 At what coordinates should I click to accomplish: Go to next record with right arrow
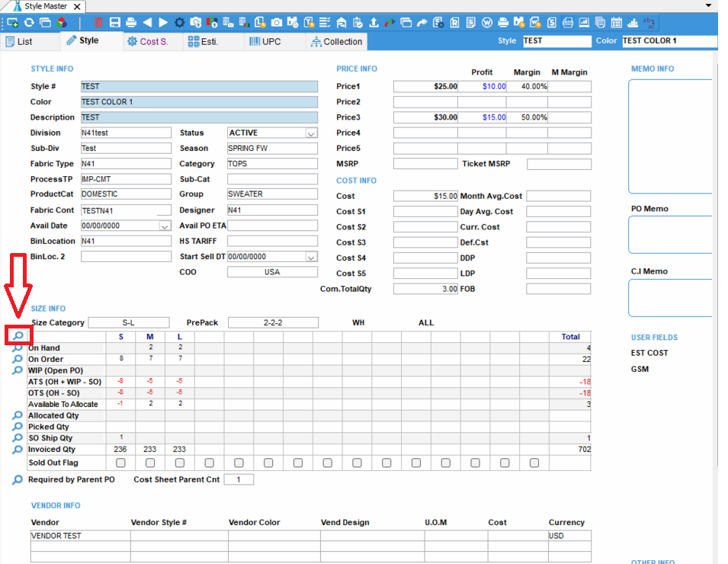coord(163,23)
